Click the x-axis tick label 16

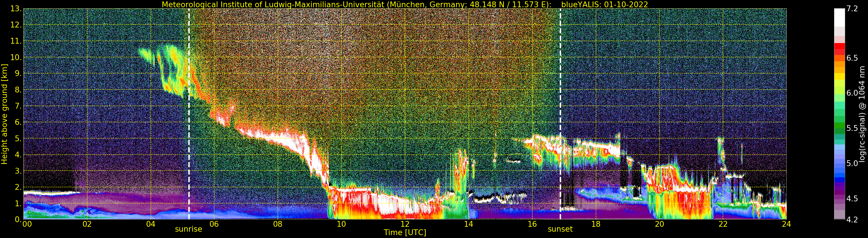[x=532, y=224]
